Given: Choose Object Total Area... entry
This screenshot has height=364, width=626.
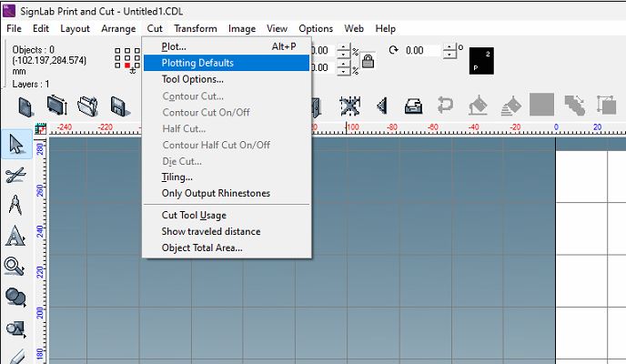Looking at the screenshot, I should click(x=227, y=248).
